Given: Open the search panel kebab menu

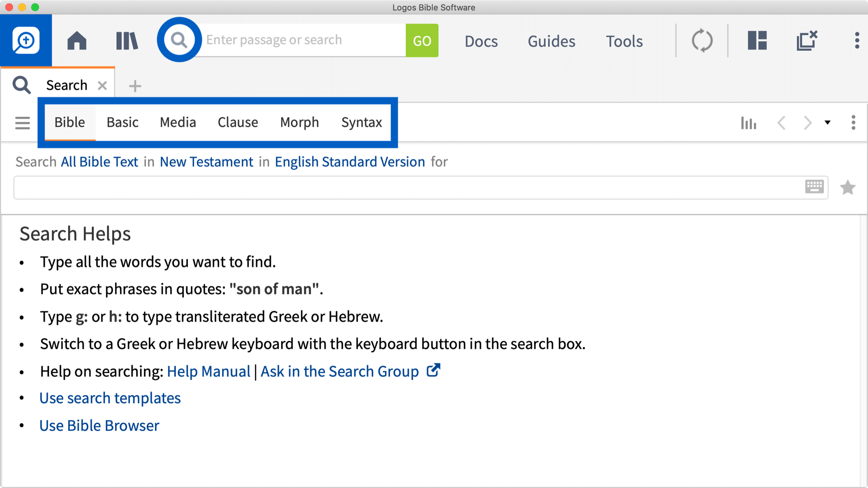Looking at the screenshot, I should 853,122.
